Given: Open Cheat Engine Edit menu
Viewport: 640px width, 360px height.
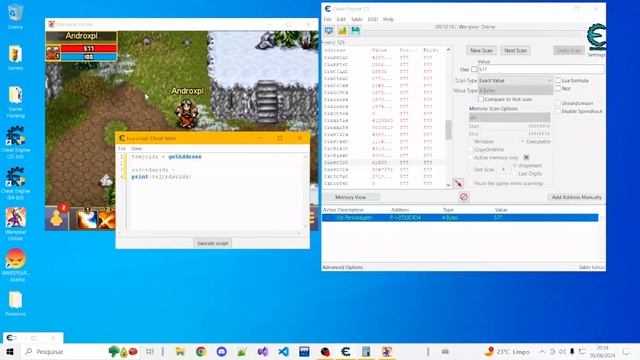Looking at the screenshot, I should (341, 19).
